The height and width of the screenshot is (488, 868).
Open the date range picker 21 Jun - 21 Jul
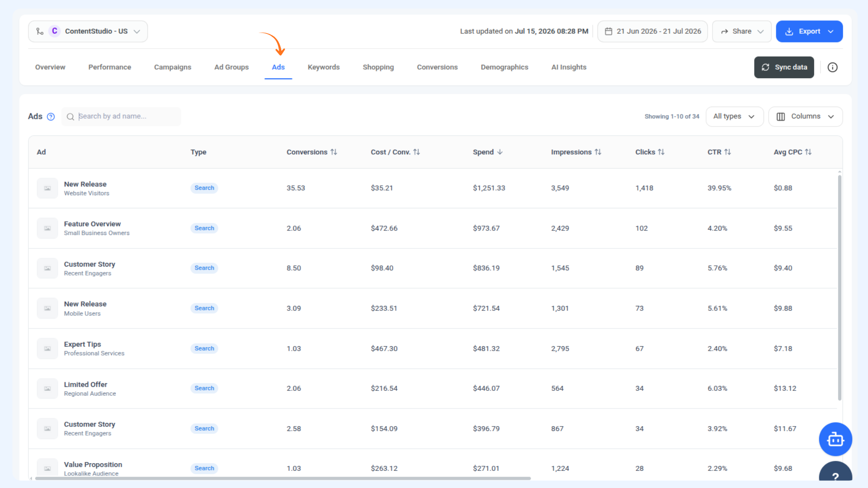pos(652,31)
